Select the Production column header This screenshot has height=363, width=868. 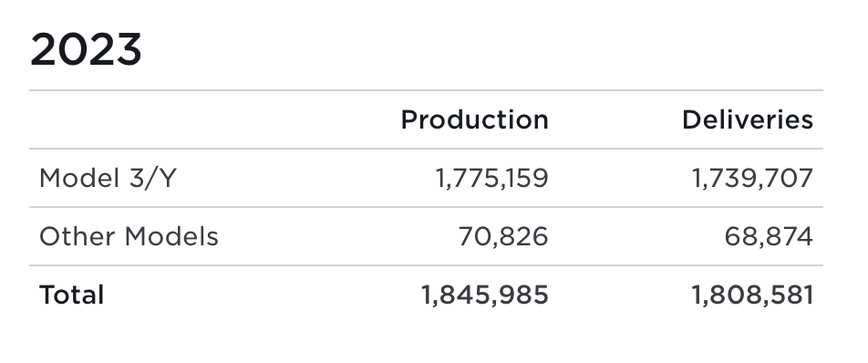(474, 119)
